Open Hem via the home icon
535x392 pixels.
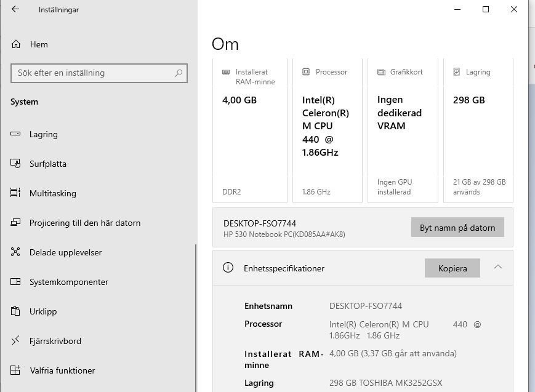[x=16, y=44]
